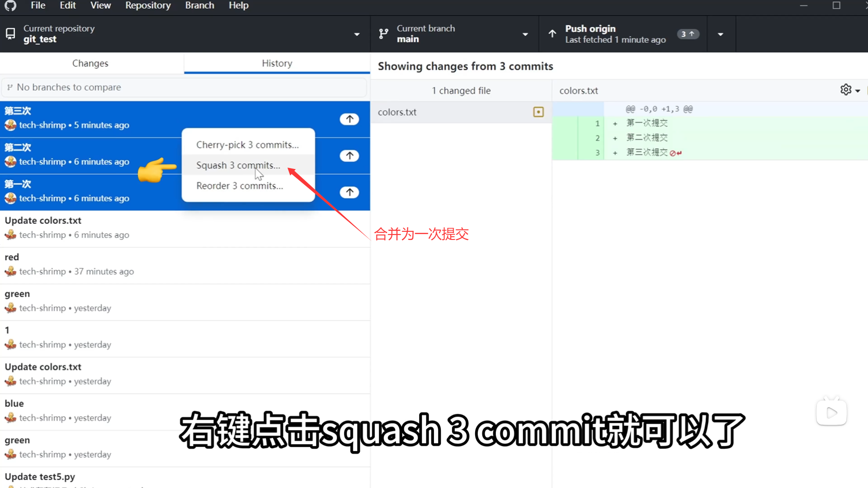This screenshot has height=488, width=868.
Task: Switch to the Changes tab
Action: pyautogui.click(x=90, y=63)
